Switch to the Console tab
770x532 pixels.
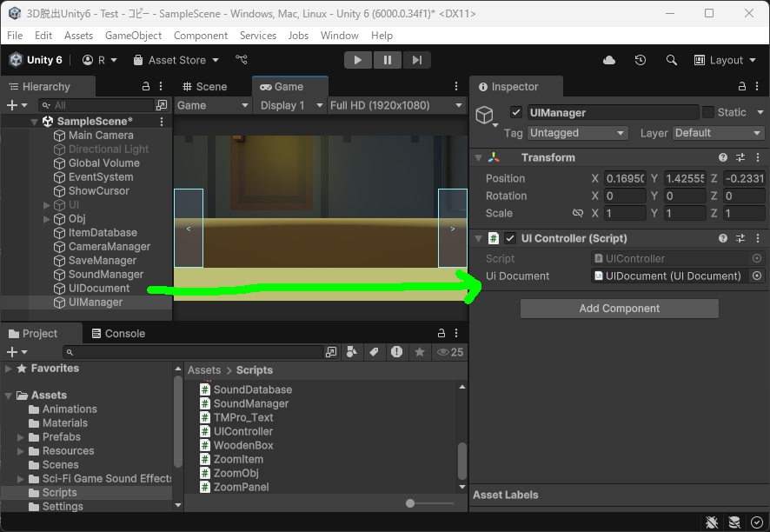coord(119,334)
